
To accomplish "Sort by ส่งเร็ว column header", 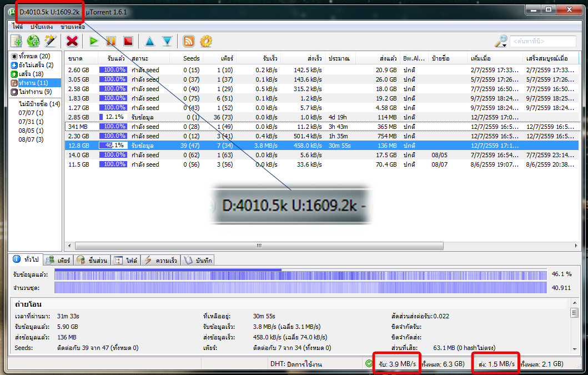I will 303,58.
